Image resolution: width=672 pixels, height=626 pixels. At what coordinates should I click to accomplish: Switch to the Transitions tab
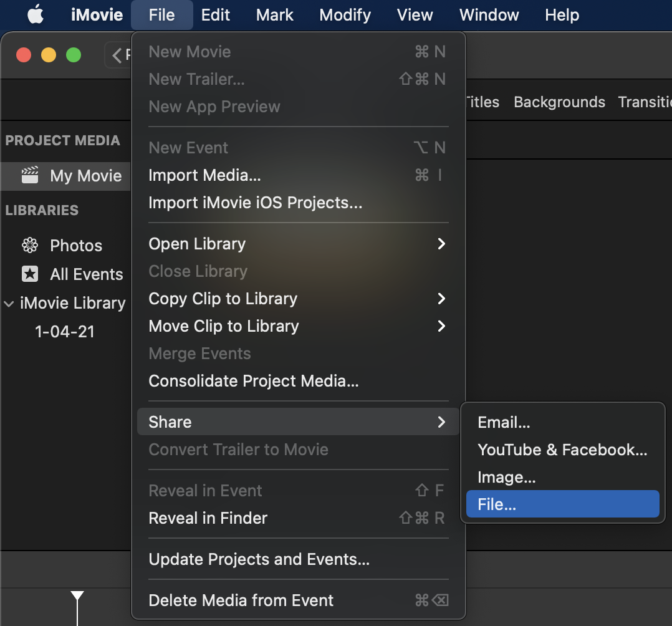pos(645,102)
